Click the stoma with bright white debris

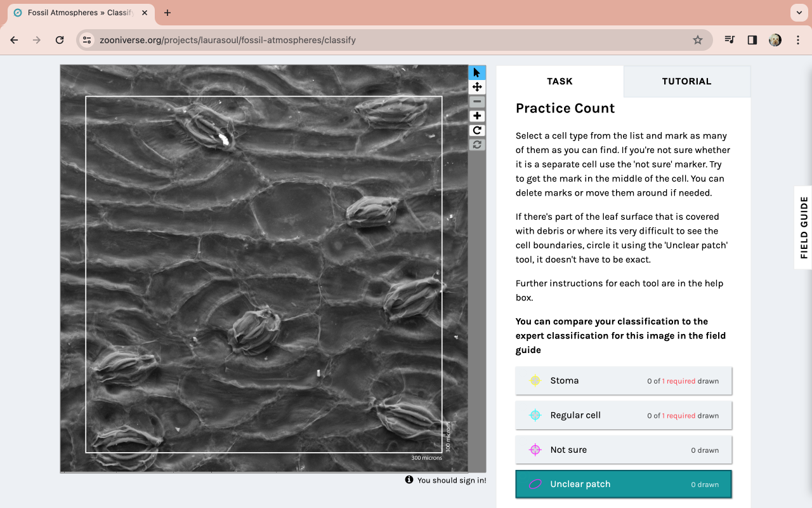(206, 127)
